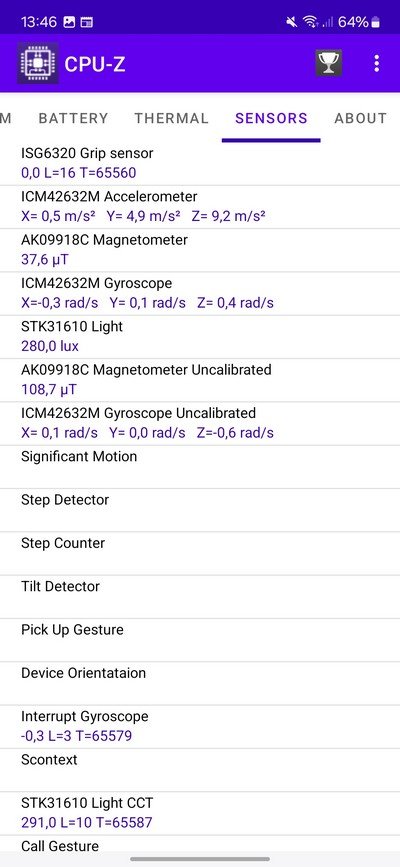Tap the Wi-Fi status bar icon
The height and width of the screenshot is (867, 400).
point(310,22)
